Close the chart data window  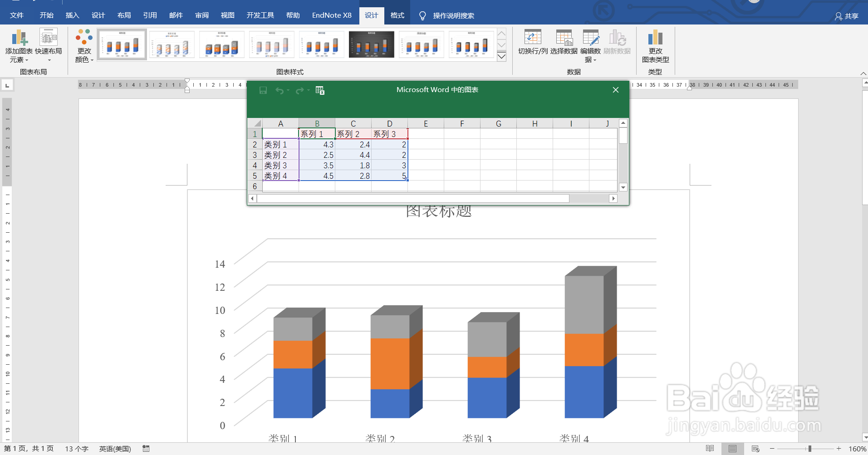tap(616, 90)
